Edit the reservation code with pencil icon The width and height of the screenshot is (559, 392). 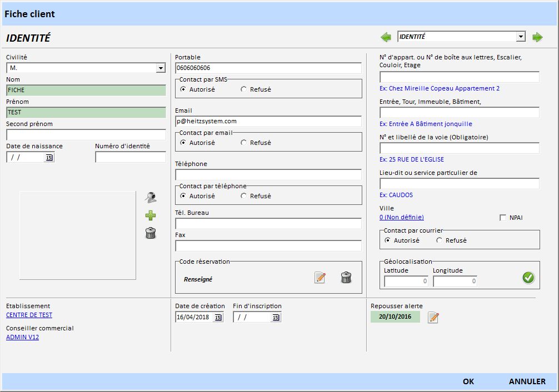[320, 278]
